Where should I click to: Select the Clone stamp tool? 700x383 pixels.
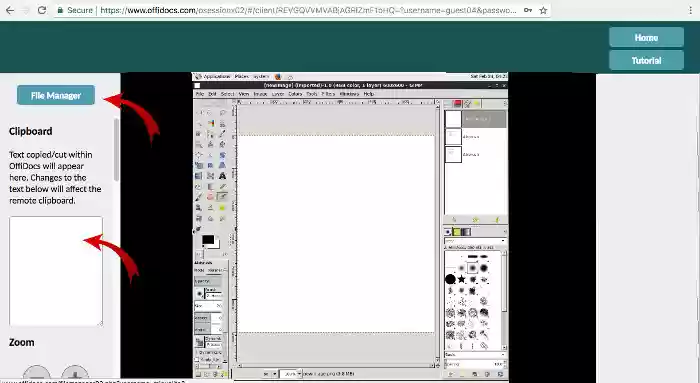click(x=211, y=208)
